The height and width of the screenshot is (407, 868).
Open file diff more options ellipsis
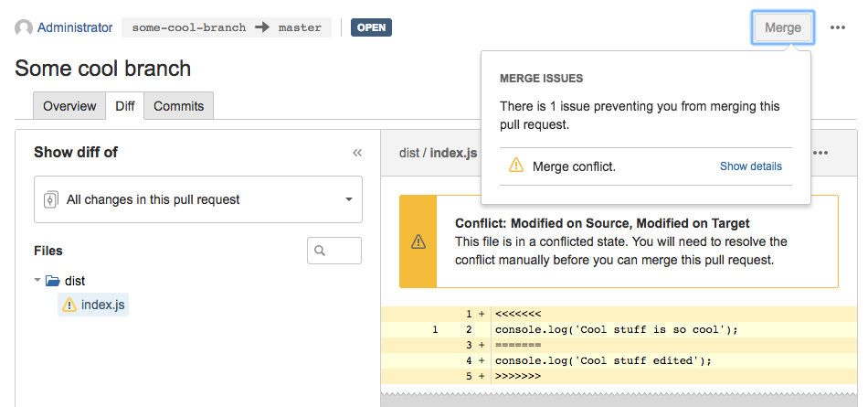point(820,153)
